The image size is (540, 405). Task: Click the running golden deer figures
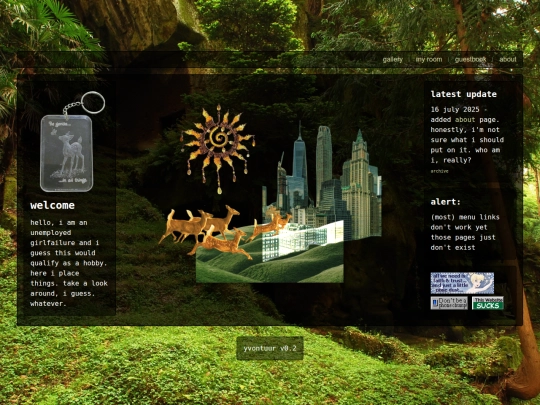225,231
